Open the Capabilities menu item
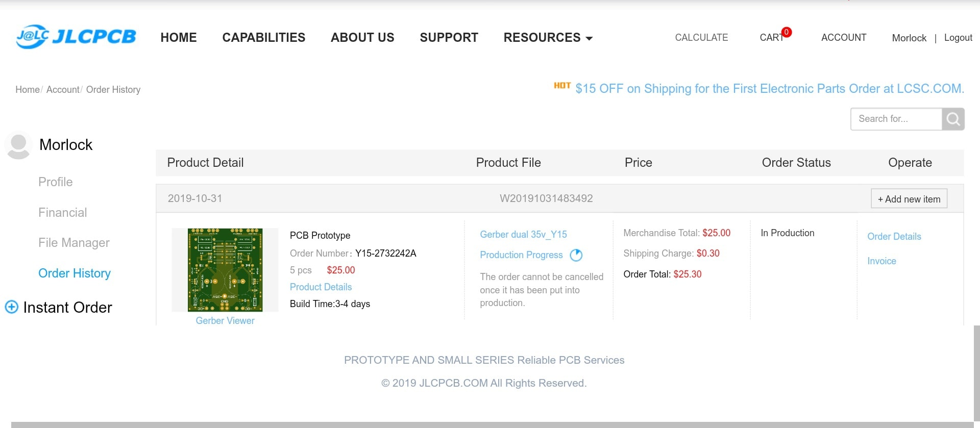 click(x=263, y=38)
